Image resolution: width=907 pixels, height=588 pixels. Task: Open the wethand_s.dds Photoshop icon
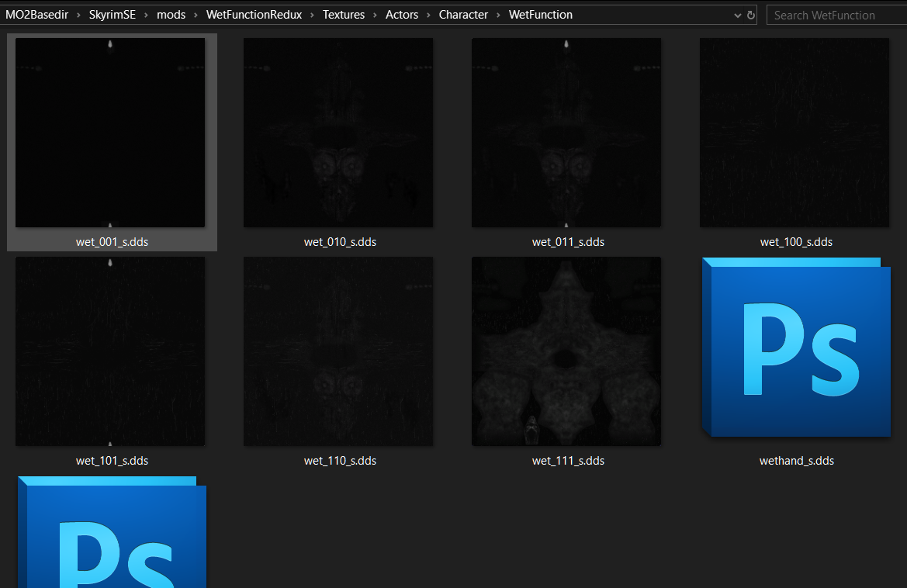796,347
